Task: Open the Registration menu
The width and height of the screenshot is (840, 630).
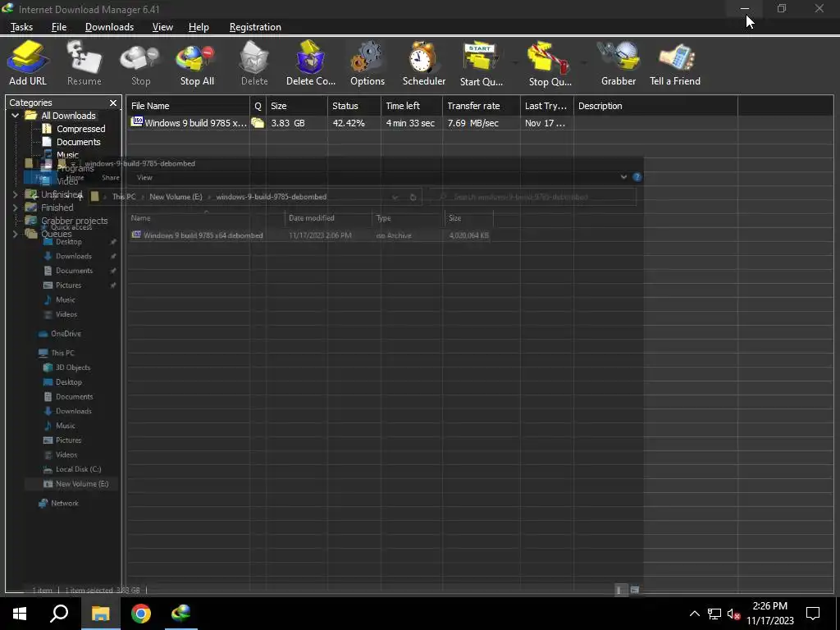Action: point(255,27)
